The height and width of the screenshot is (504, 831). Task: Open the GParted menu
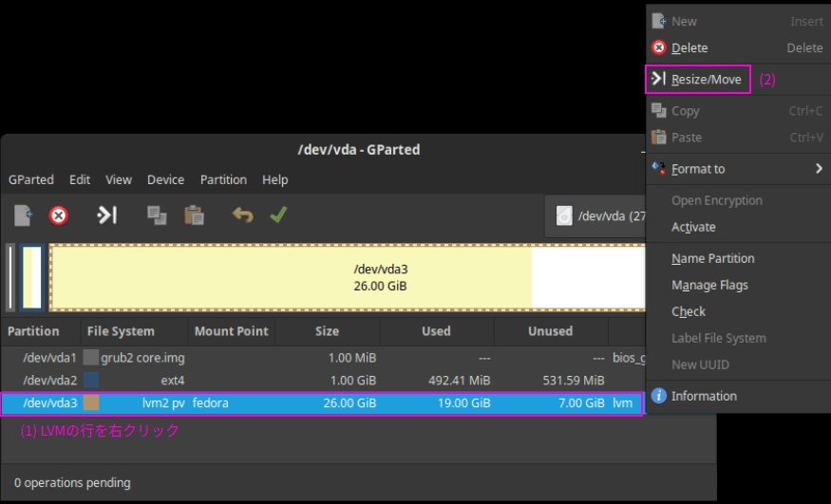pos(30,180)
